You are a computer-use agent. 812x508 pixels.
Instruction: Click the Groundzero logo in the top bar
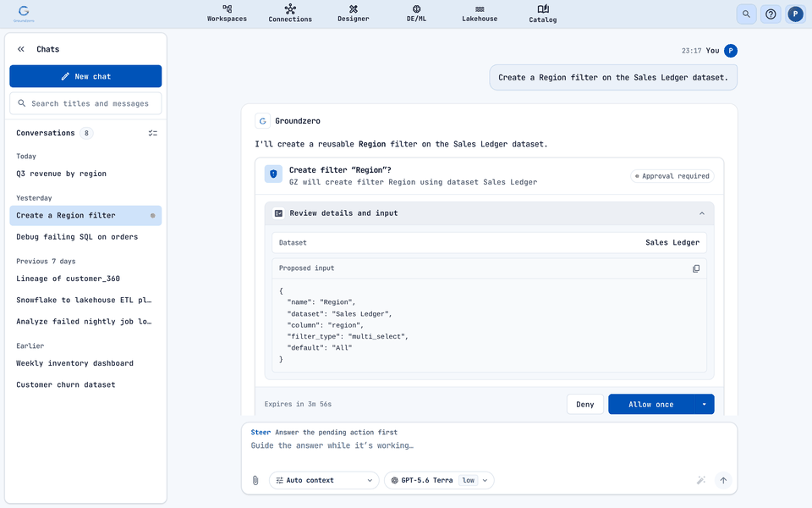pyautogui.click(x=24, y=14)
